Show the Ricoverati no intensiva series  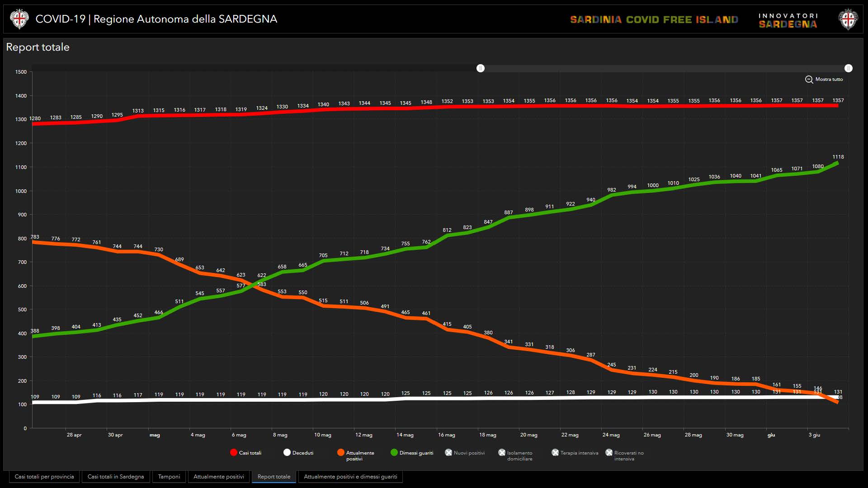[609, 453]
